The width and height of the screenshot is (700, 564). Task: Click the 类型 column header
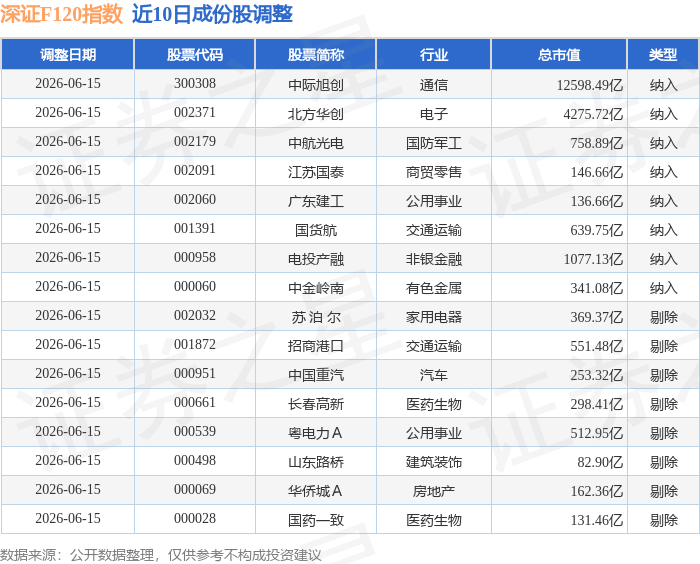pyautogui.click(x=663, y=55)
